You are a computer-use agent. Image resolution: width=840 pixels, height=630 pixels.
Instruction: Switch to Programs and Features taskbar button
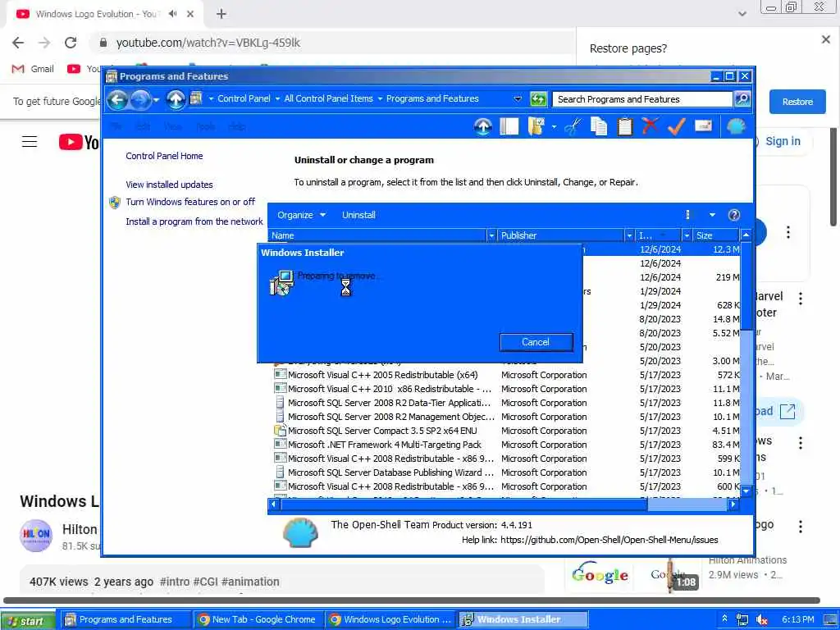[125, 619]
